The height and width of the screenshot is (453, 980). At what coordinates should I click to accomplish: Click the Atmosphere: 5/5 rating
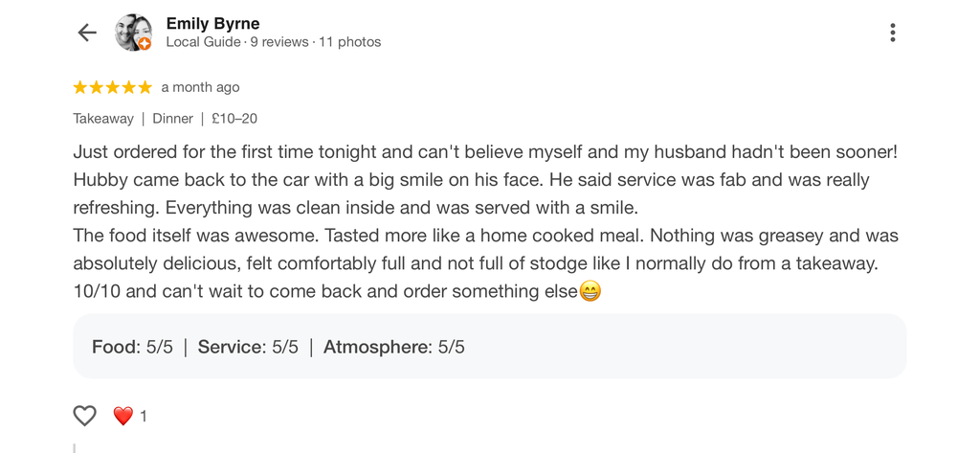(393, 347)
